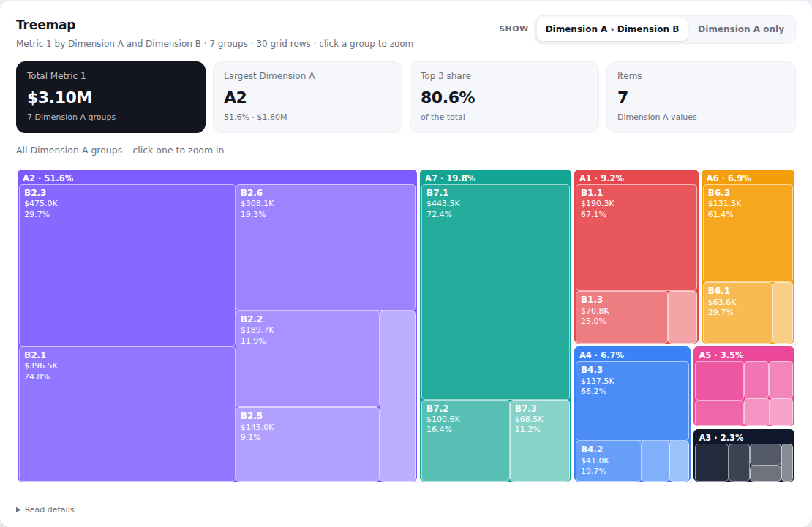Click the largest dark navy tile in A3
812x527 pixels.
point(712,463)
